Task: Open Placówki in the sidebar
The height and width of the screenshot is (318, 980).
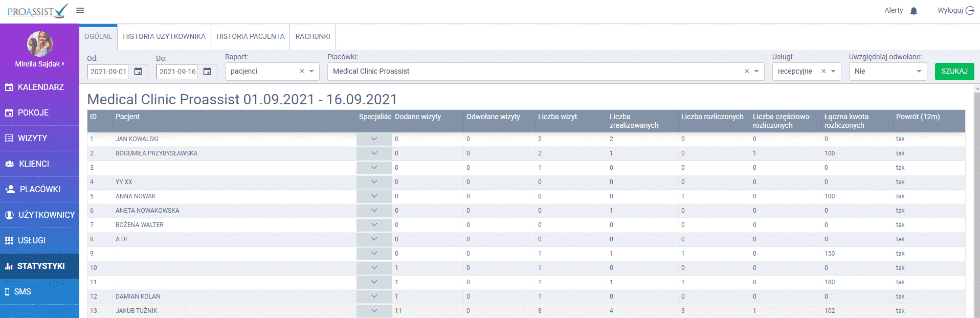Action: click(x=39, y=190)
